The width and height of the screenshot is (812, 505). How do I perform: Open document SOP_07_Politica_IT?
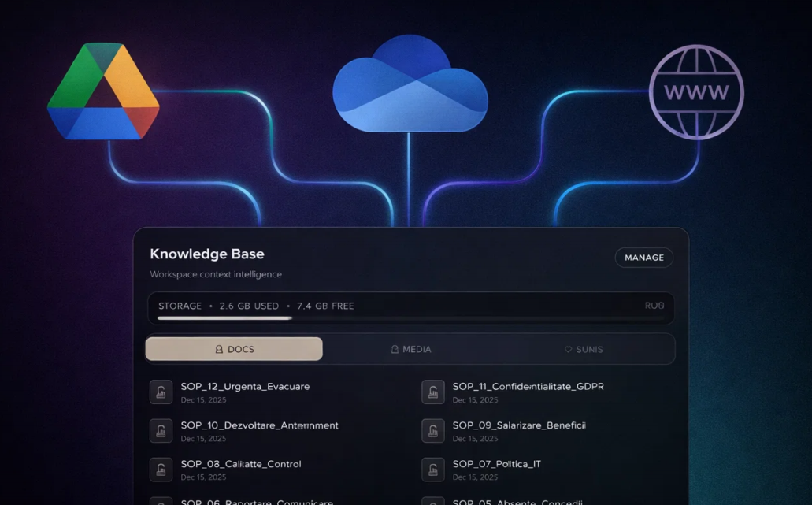[497, 464]
